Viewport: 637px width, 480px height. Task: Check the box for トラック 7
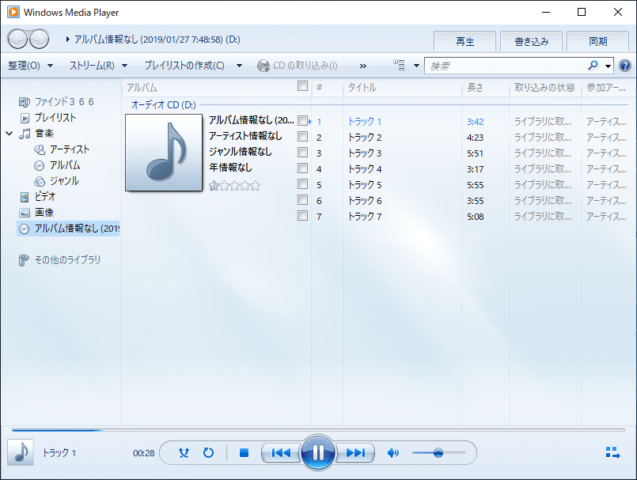coord(302,215)
